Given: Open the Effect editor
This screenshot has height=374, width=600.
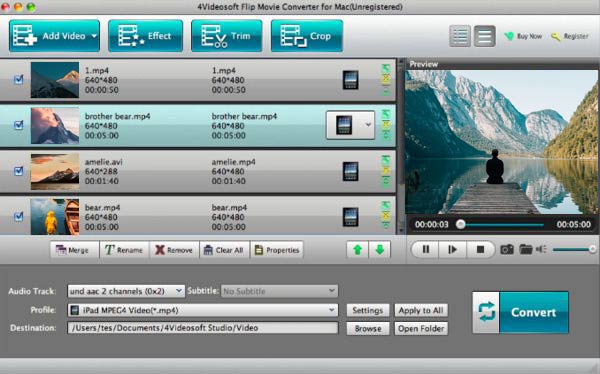Looking at the screenshot, I should pyautogui.click(x=145, y=36).
